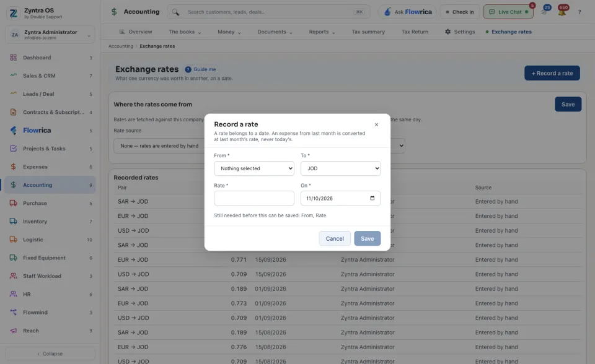This screenshot has width=595, height=364.
Task: Click the help question mark icon
Action: coord(580,12)
